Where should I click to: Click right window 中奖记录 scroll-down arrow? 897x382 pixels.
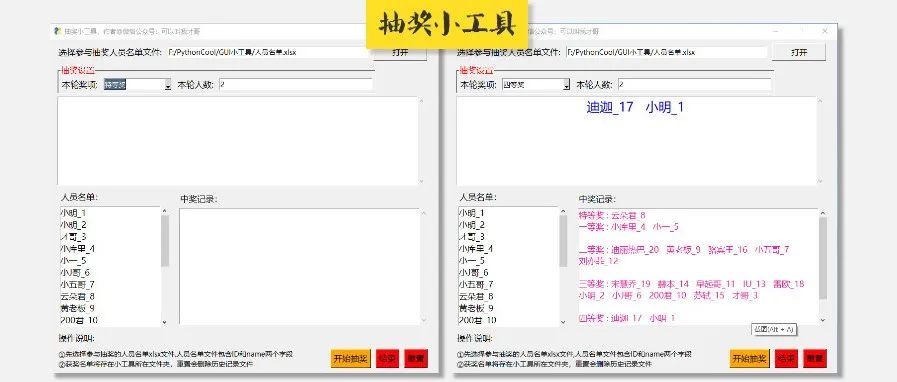click(x=823, y=321)
